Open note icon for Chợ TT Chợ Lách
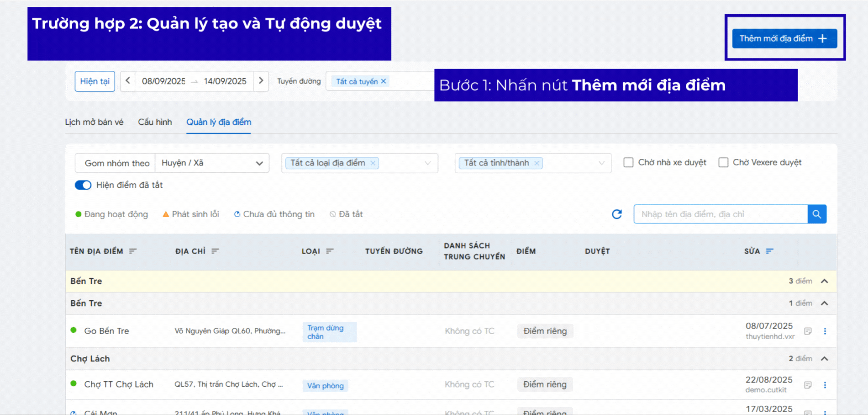 (808, 385)
